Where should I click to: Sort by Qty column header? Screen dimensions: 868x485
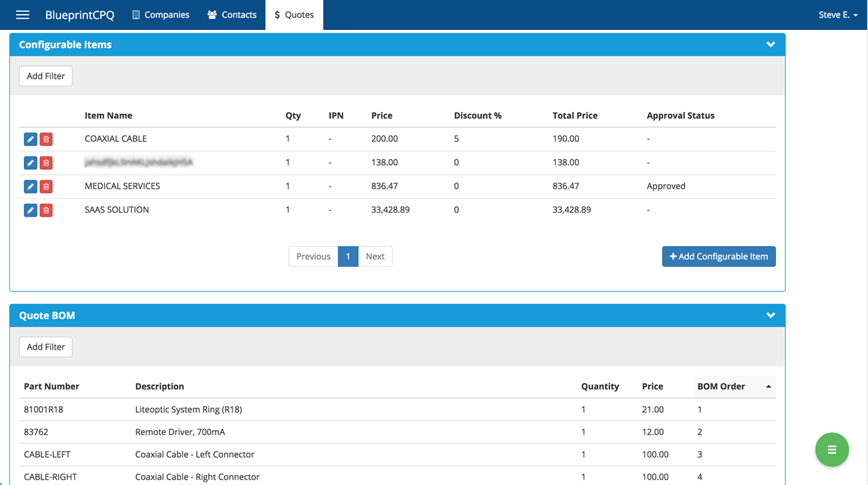(293, 115)
